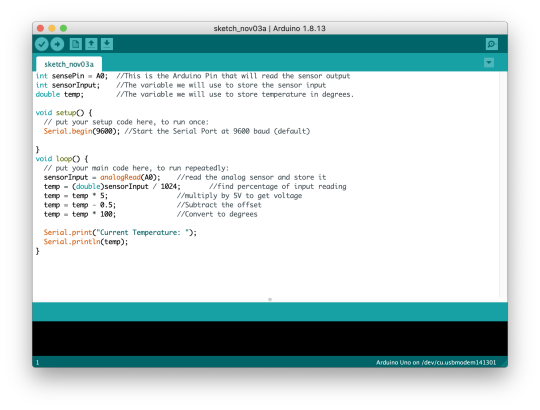
Task: Click the Verify checkmark button
Action: (42, 44)
